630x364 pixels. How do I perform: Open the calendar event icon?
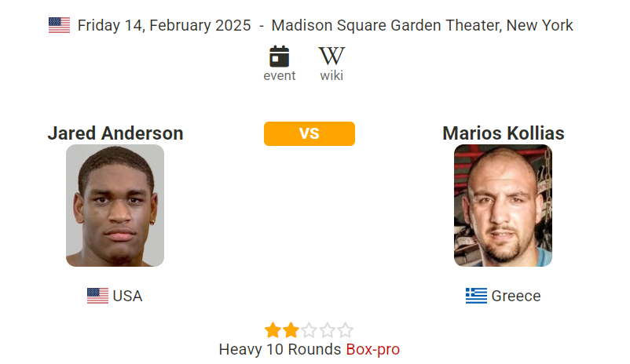tap(279, 56)
